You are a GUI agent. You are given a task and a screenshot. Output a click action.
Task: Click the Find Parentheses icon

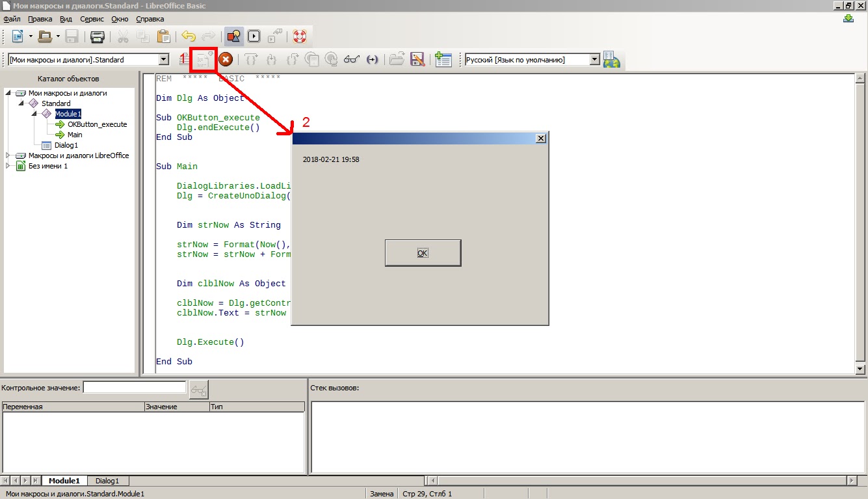tap(372, 60)
